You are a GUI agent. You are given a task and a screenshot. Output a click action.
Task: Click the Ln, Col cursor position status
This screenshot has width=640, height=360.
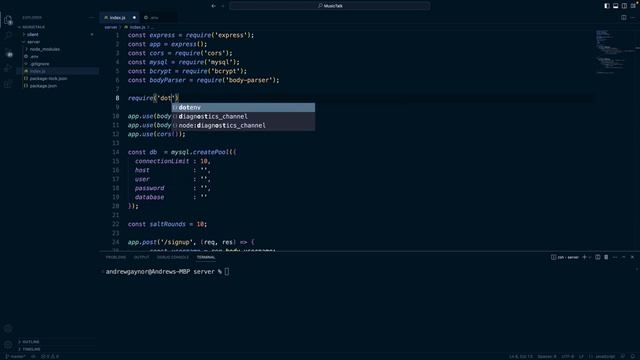520,356
